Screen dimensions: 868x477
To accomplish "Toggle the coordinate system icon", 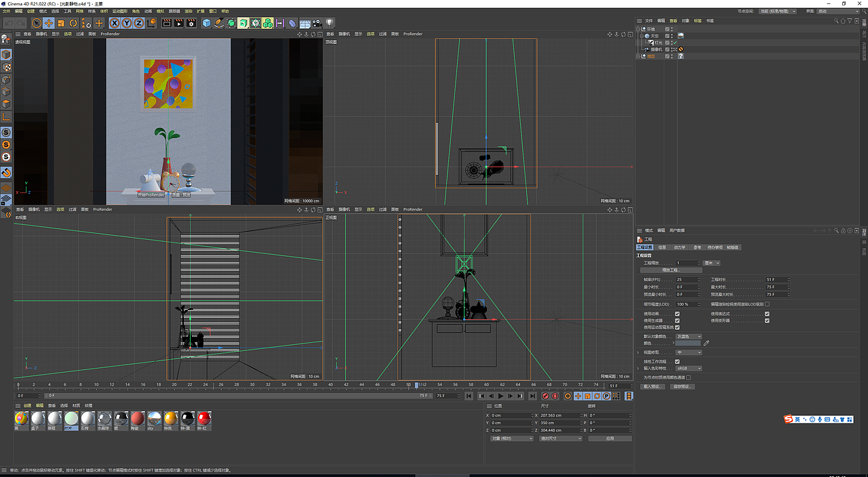I will 151,23.
